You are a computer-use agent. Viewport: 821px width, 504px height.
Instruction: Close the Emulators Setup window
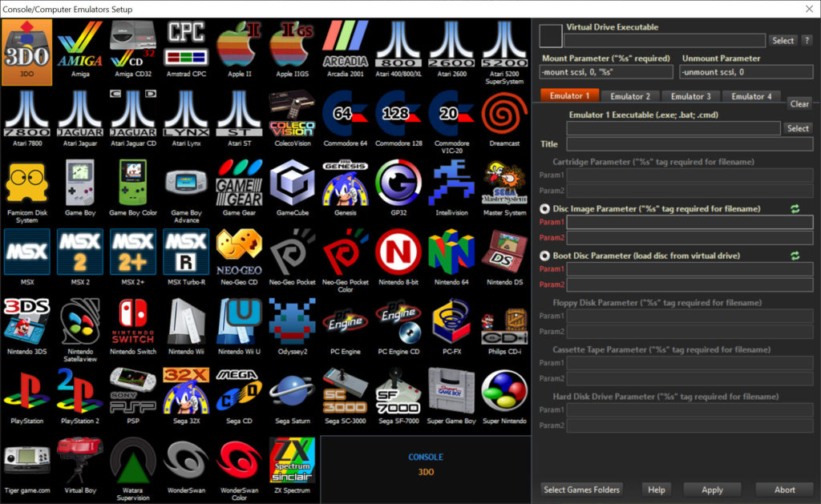coord(809,9)
